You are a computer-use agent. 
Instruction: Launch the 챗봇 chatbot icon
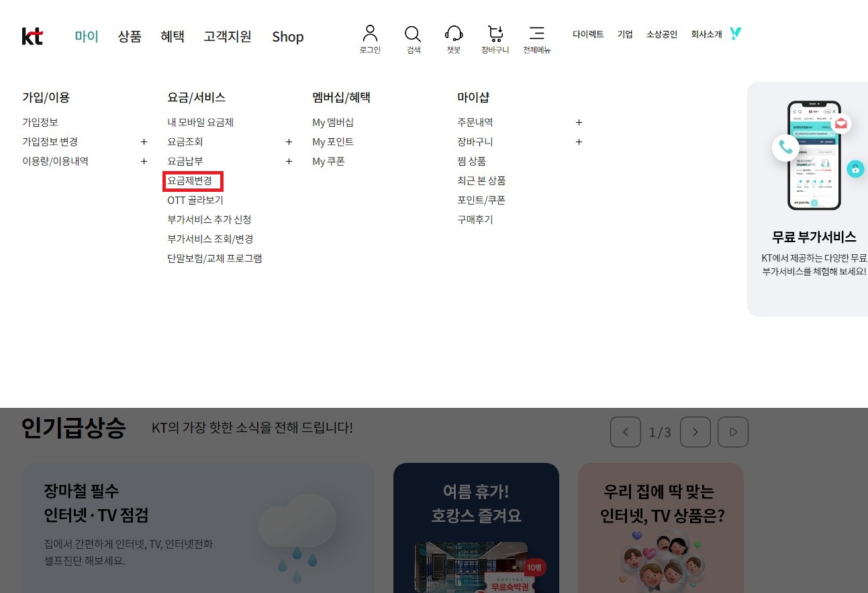point(454,34)
